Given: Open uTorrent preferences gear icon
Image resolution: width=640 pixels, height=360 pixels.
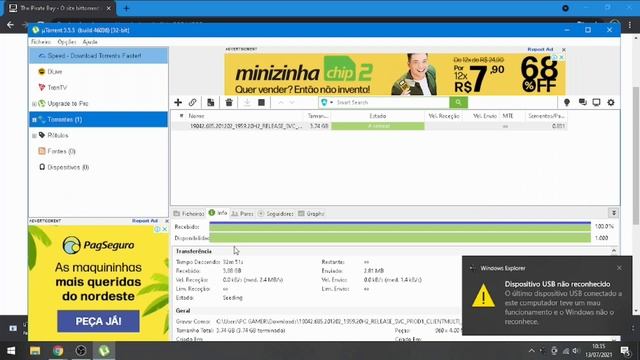Looking at the screenshot, I should click(611, 102).
